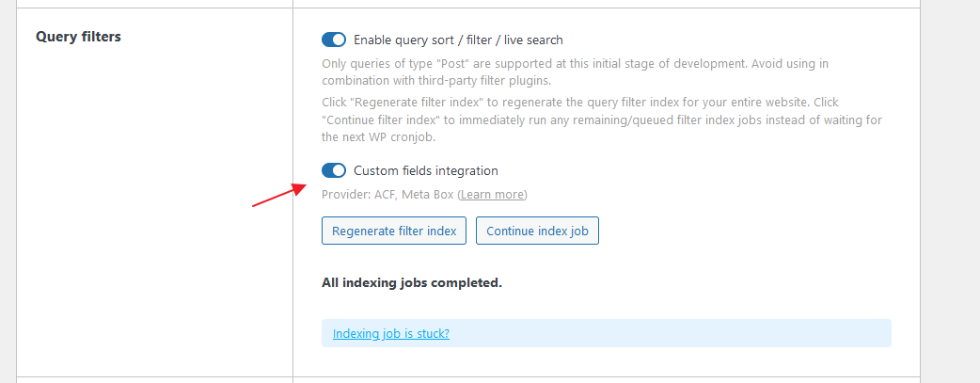Select the Query filters section heading

tap(78, 37)
